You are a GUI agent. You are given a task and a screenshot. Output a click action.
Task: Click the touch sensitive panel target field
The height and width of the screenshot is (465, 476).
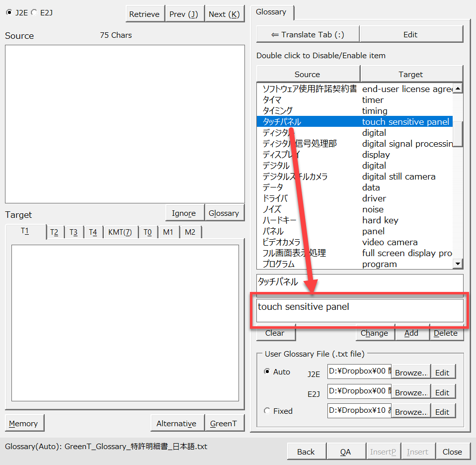360,310
